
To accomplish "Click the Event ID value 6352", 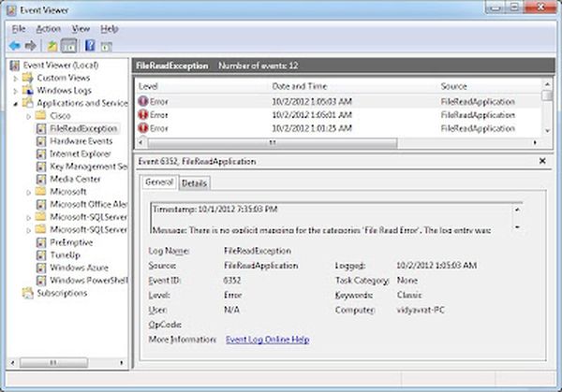I will [232, 281].
